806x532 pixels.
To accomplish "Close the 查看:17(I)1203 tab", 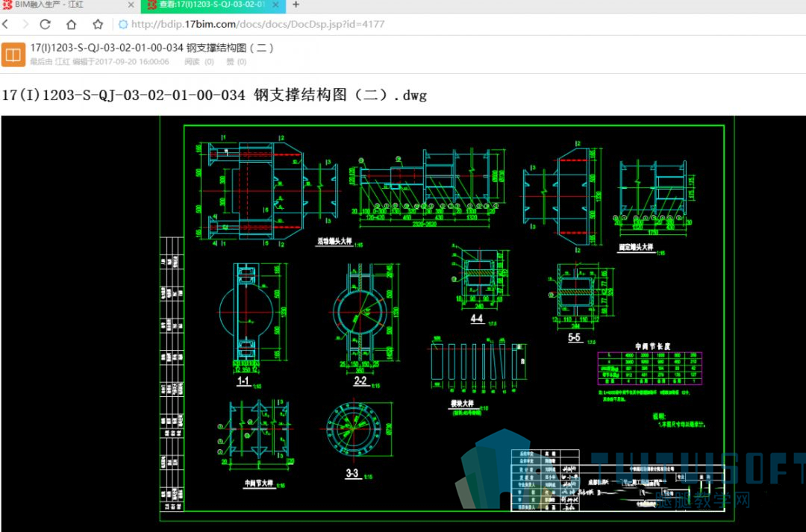I will coord(276,4).
